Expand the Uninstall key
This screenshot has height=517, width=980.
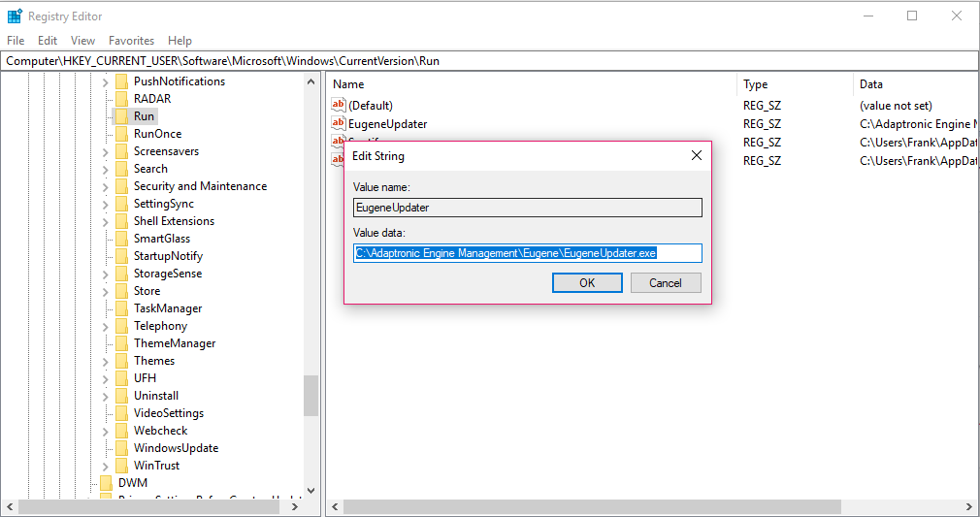click(x=106, y=397)
